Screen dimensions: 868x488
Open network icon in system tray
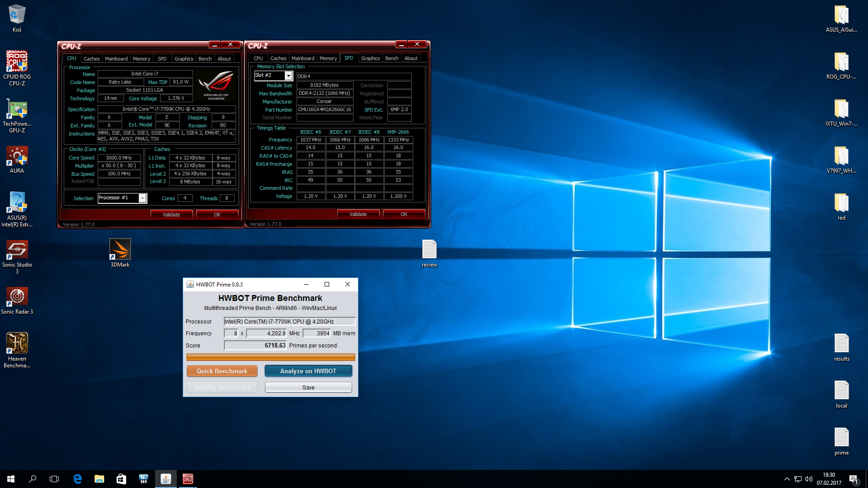pos(798,479)
